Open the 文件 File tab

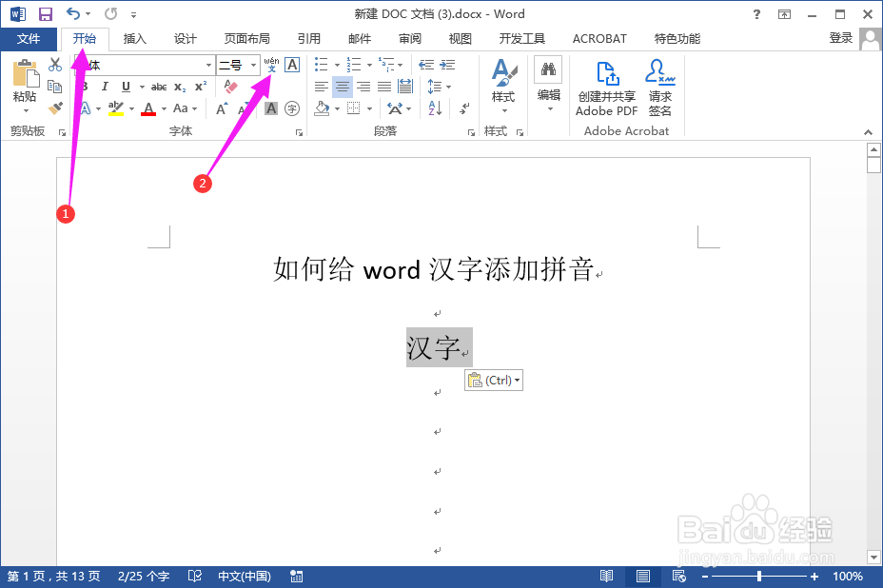coord(29,39)
